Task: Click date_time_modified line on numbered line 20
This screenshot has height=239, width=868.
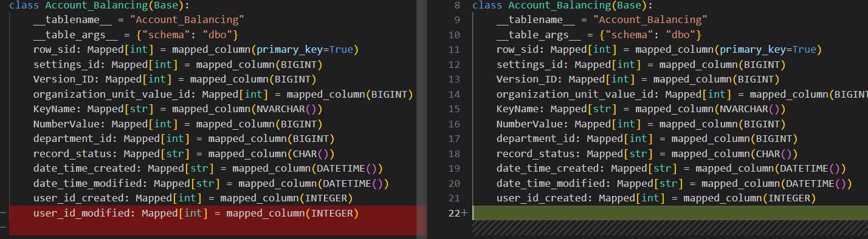Action: (674, 183)
